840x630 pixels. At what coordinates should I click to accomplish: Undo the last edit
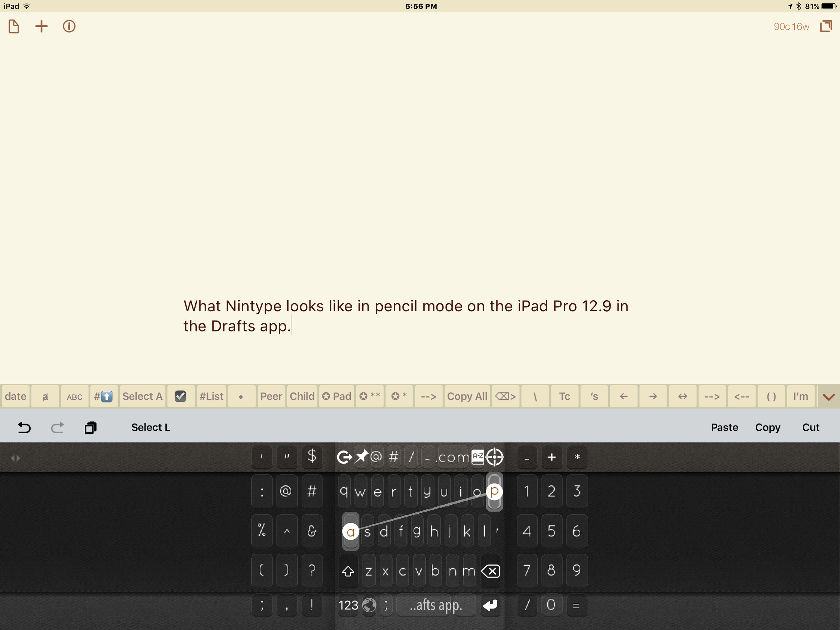pos(24,428)
